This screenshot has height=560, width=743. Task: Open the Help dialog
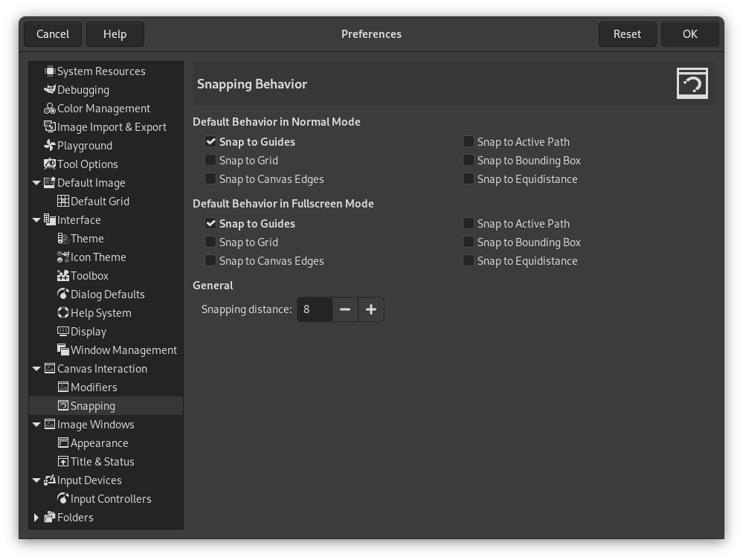coord(115,33)
